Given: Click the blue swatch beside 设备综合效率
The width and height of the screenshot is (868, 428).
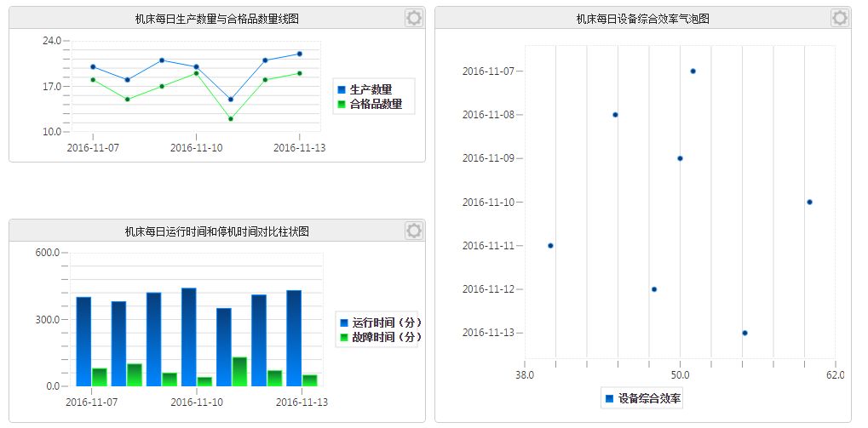Looking at the screenshot, I should [x=610, y=398].
